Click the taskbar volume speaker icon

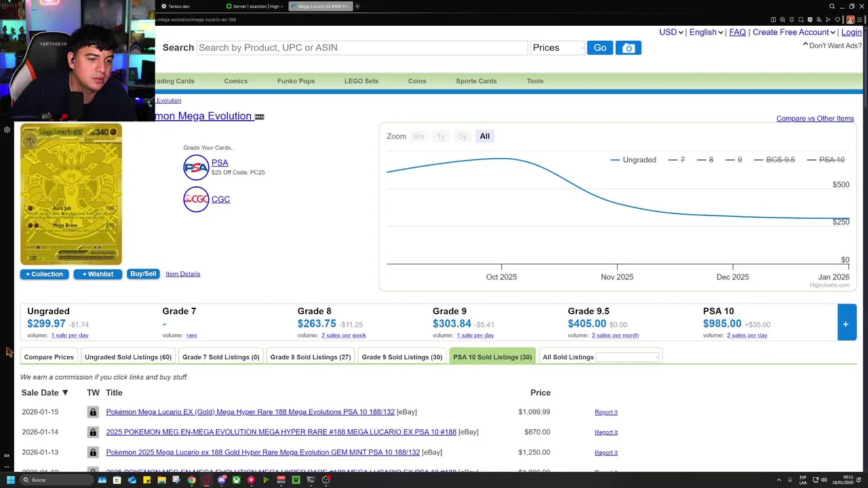[824, 480]
